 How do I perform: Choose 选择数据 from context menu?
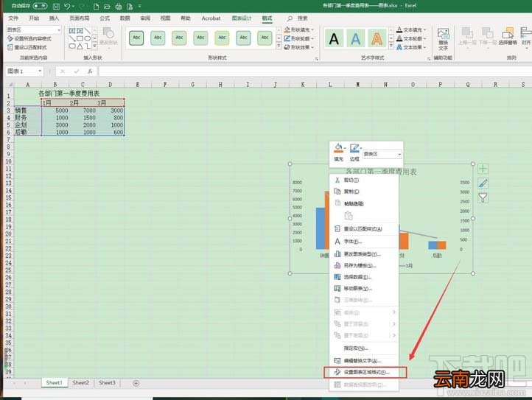click(364, 277)
